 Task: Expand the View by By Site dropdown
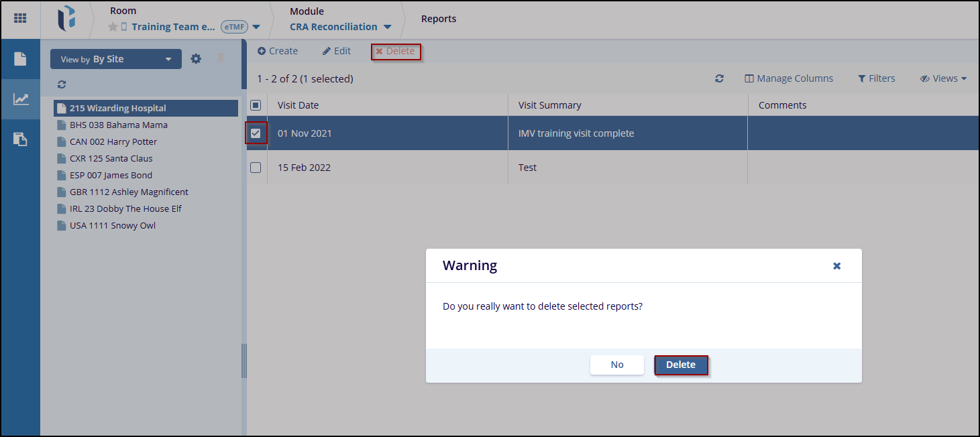115,59
